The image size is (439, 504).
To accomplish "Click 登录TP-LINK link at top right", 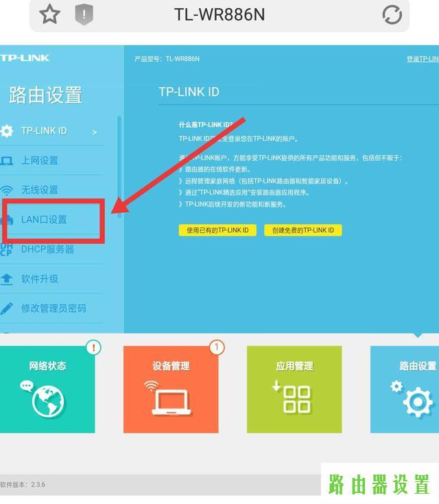I will tap(423, 59).
